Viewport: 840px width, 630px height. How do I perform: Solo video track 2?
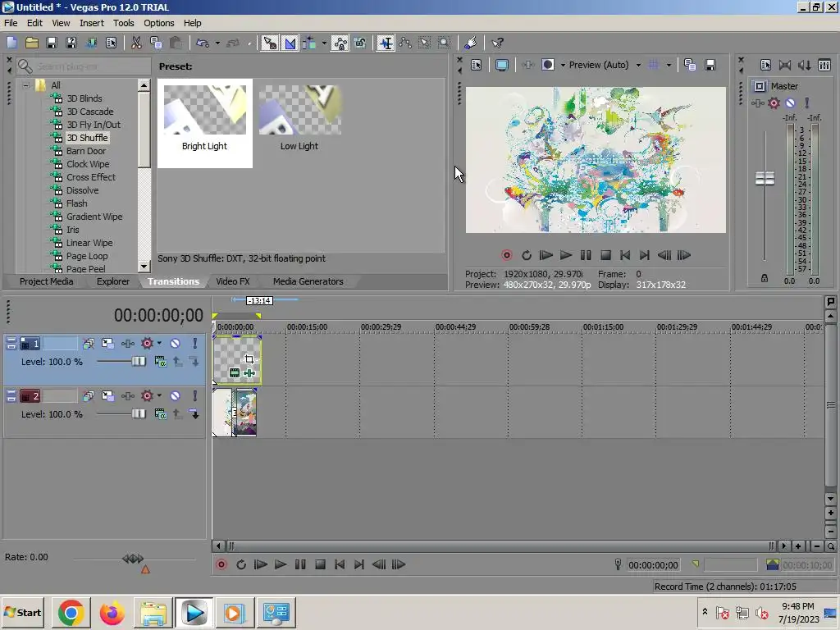(x=195, y=396)
